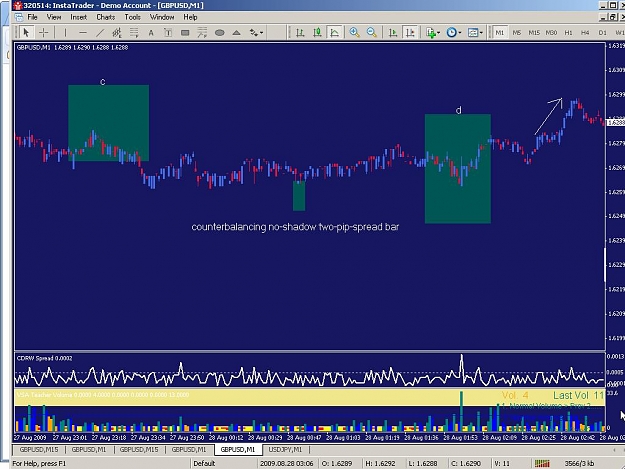This screenshot has height=469, width=625.
Task: Select the text label 'T' tool
Action: (168, 33)
